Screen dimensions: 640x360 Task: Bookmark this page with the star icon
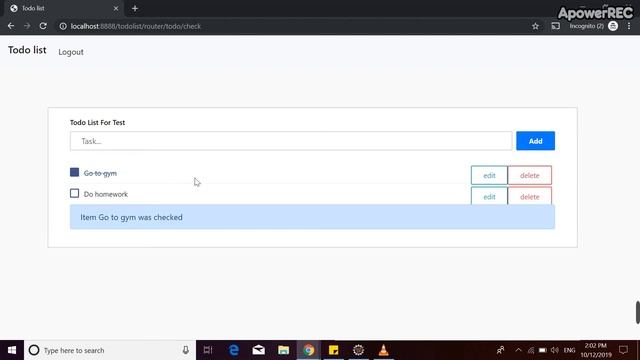[536, 26]
